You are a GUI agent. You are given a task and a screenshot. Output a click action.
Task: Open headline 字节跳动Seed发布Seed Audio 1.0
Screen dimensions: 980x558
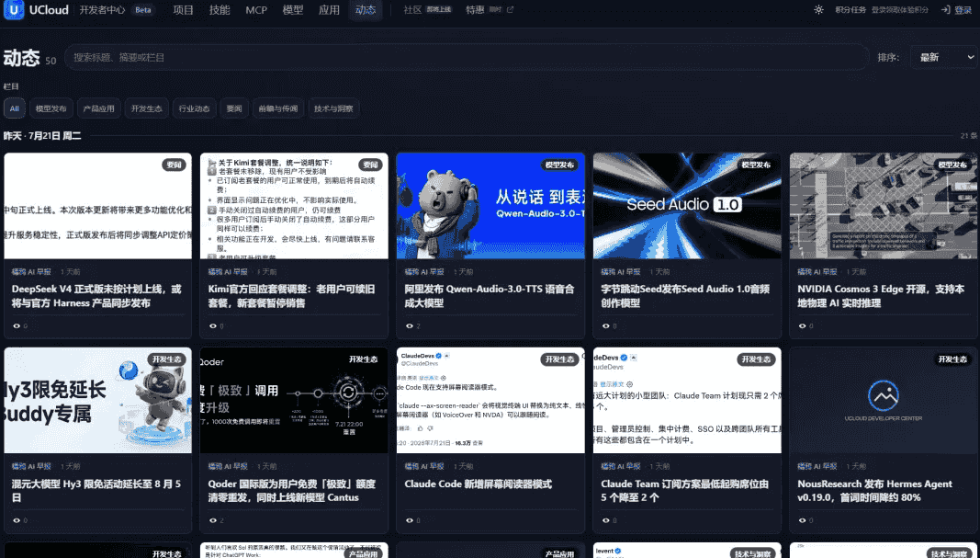pos(685,296)
